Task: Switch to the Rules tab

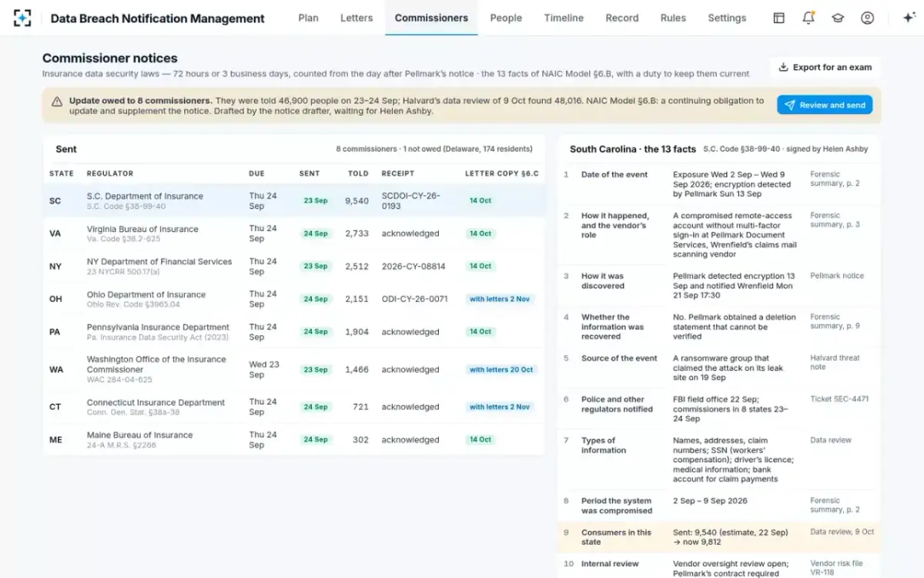Action: [x=673, y=18]
